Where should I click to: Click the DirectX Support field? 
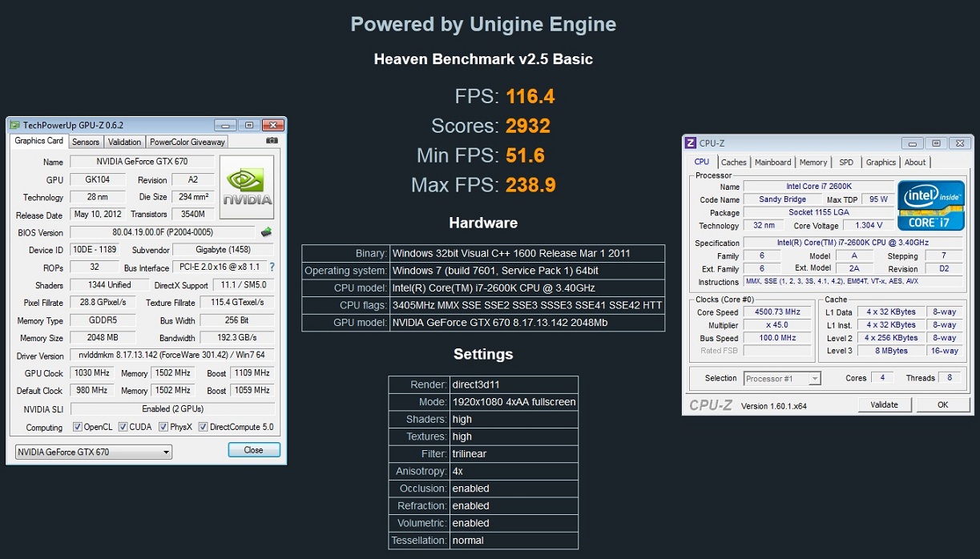(x=244, y=285)
